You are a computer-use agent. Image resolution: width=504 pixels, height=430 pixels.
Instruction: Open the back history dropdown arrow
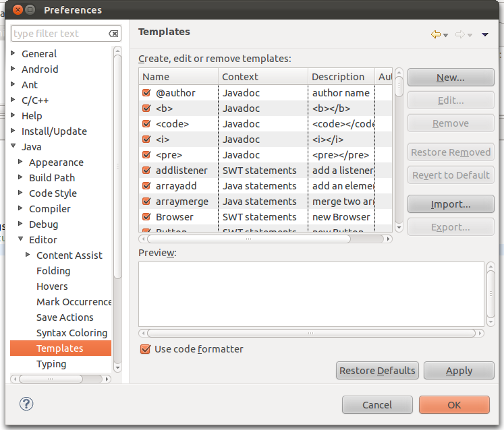[x=446, y=35]
